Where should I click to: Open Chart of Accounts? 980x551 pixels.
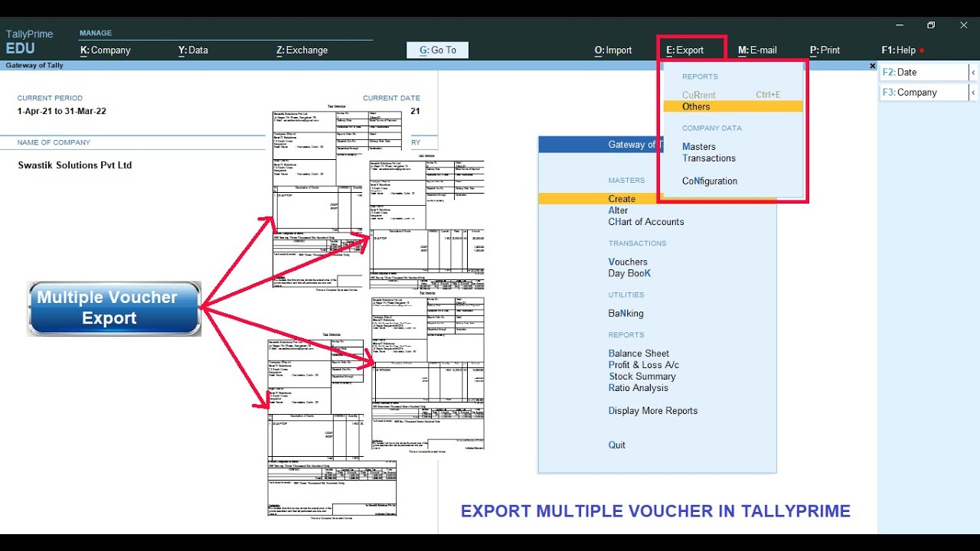point(646,222)
